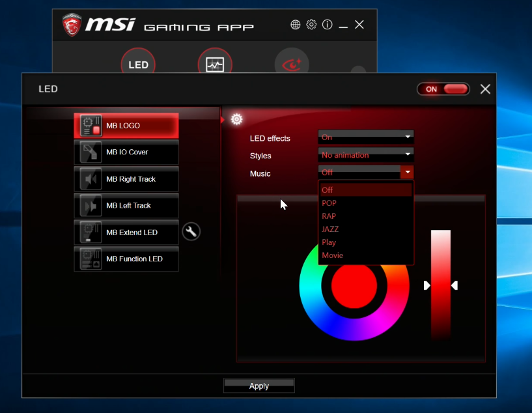The height and width of the screenshot is (413, 532).
Task: Click the LED panel title text
Action: click(48, 89)
